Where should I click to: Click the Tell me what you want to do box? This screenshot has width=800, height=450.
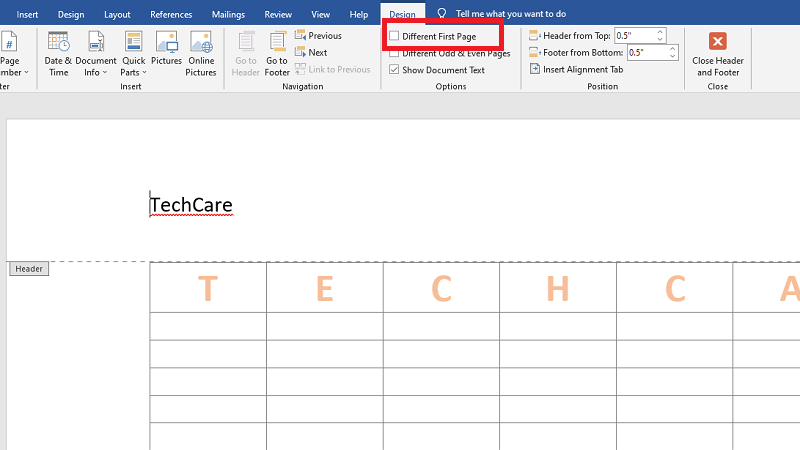pyautogui.click(x=510, y=15)
